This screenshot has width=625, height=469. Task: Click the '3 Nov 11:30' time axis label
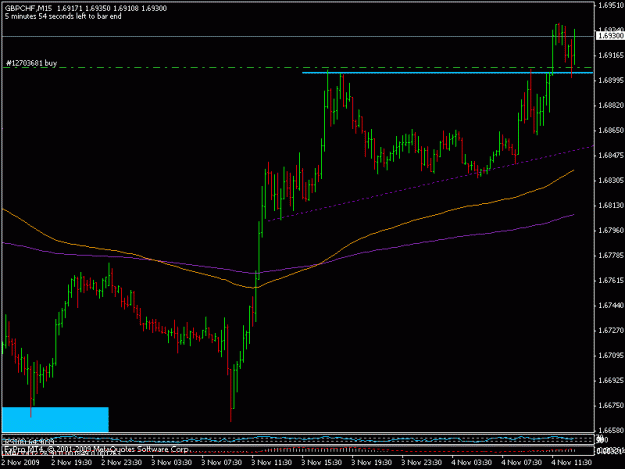click(x=271, y=463)
